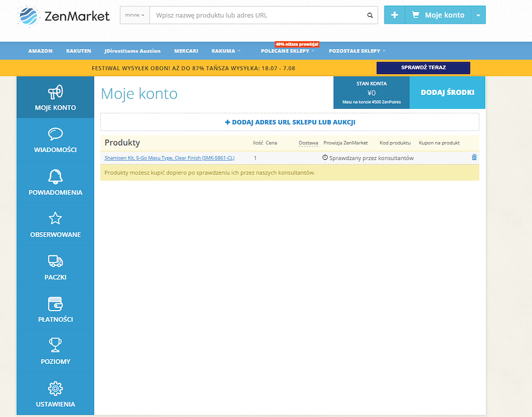
Task: Open Moje konto megaphone icon in sidebar
Action: point(55,92)
